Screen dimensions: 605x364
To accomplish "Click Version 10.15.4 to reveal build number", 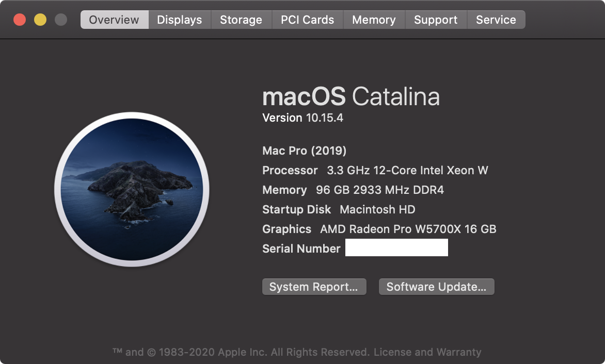I will coord(302,118).
